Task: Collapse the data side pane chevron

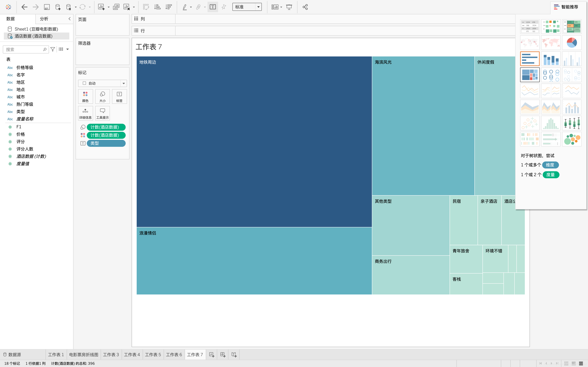Action: 69,19
